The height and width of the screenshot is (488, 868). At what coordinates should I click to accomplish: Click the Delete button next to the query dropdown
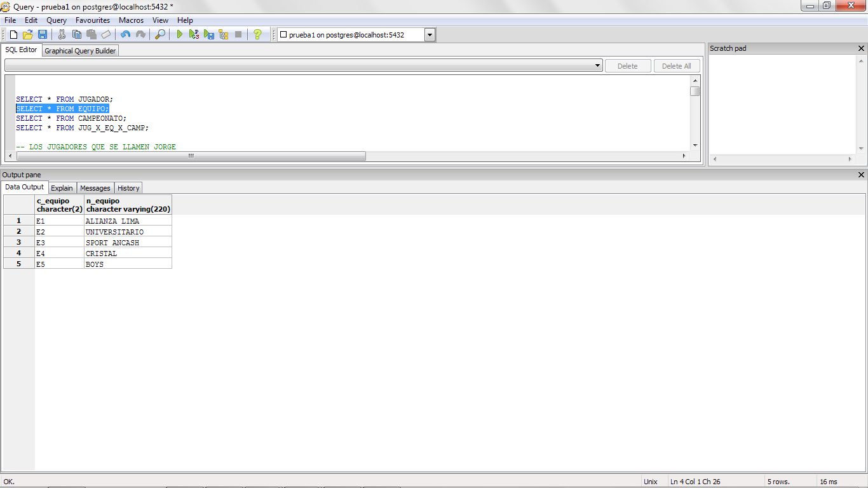point(627,65)
